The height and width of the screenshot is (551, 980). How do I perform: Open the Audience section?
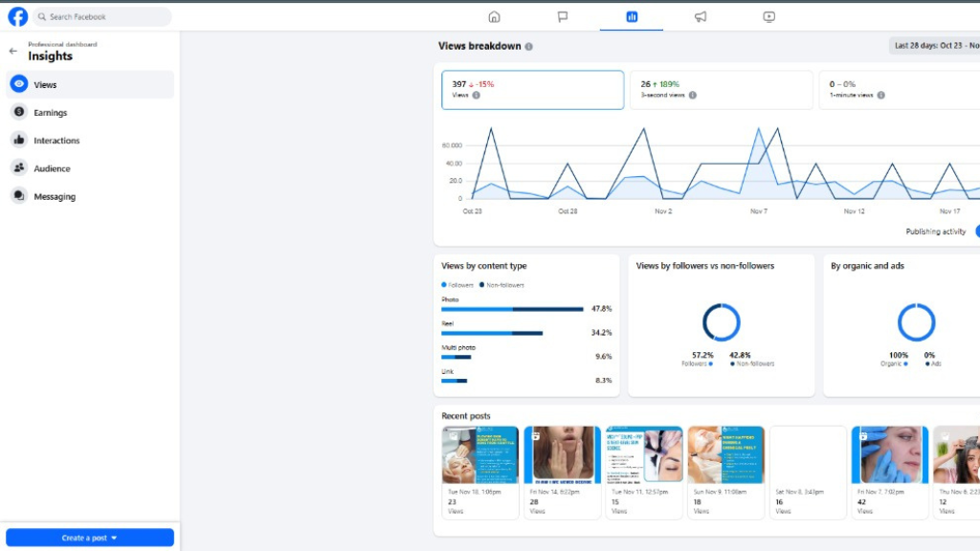[52, 168]
